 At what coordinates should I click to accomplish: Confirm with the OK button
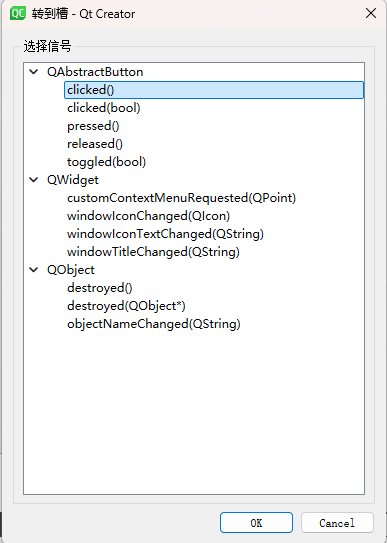[256, 523]
